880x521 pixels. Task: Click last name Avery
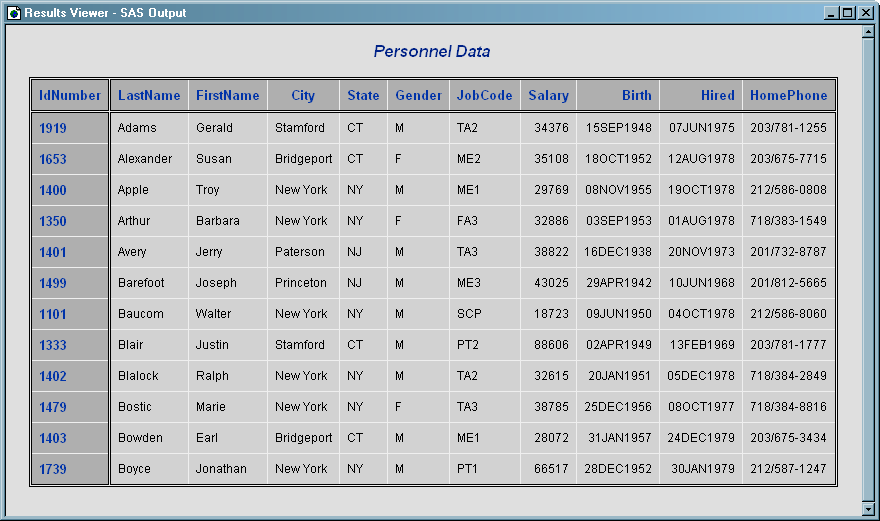click(x=132, y=252)
